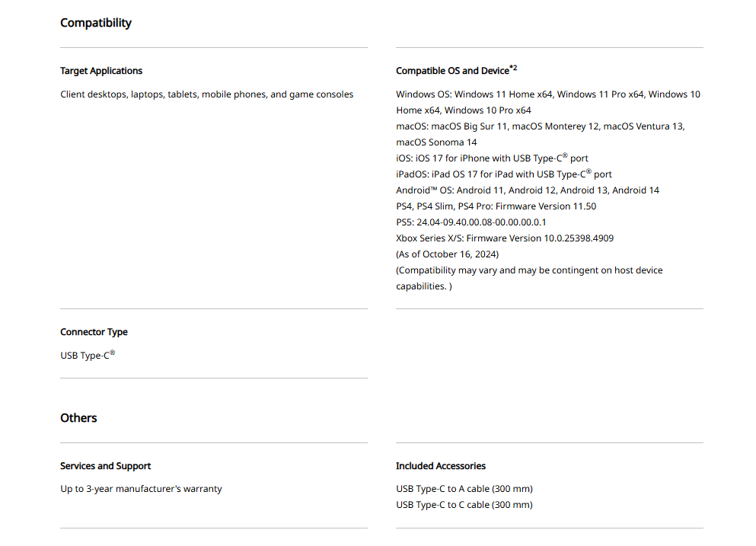This screenshot has width=756, height=546.
Task: Click the client desktops, laptops, tablets text
Action: click(x=206, y=94)
